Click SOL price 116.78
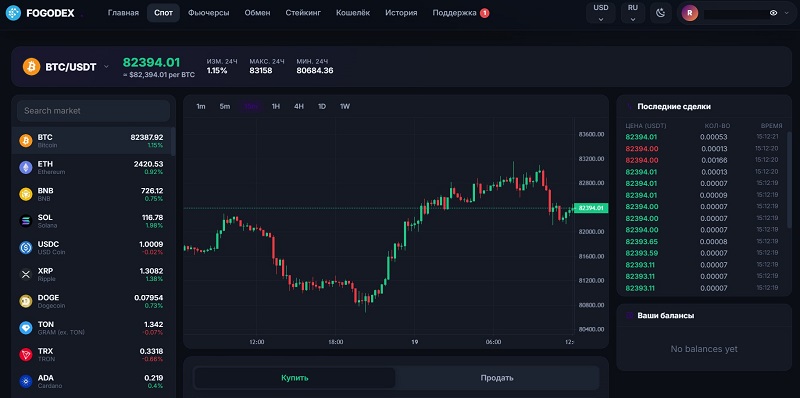The image size is (800, 398). pos(153,217)
